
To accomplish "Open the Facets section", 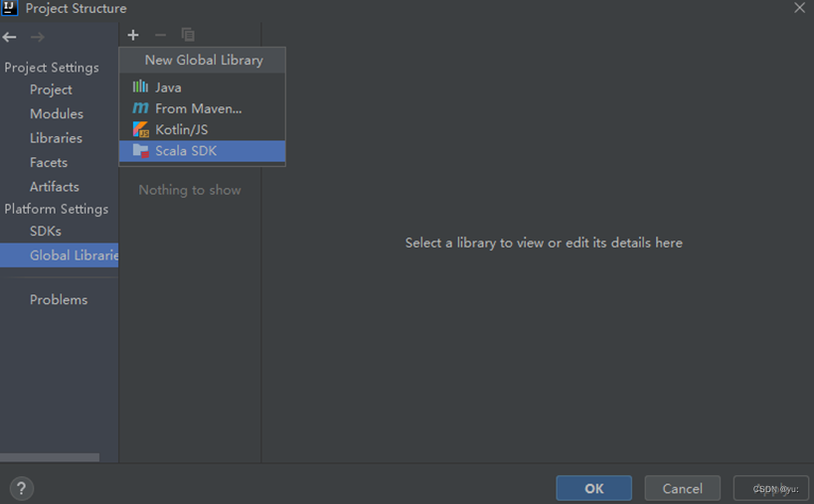I will [49, 162].
